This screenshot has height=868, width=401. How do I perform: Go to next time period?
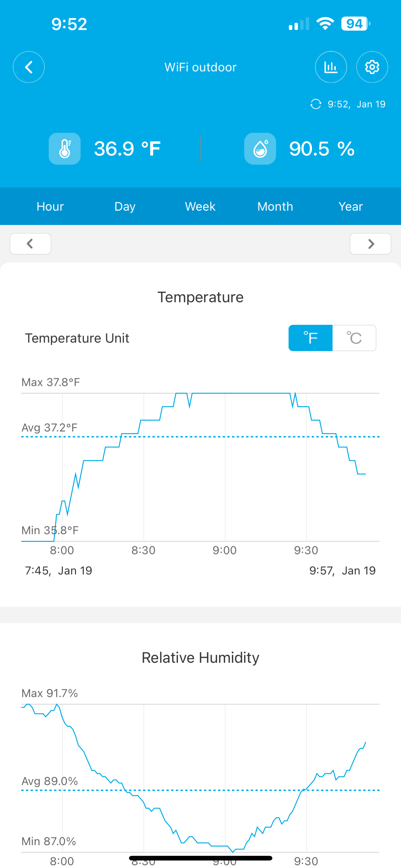[370, 244]
